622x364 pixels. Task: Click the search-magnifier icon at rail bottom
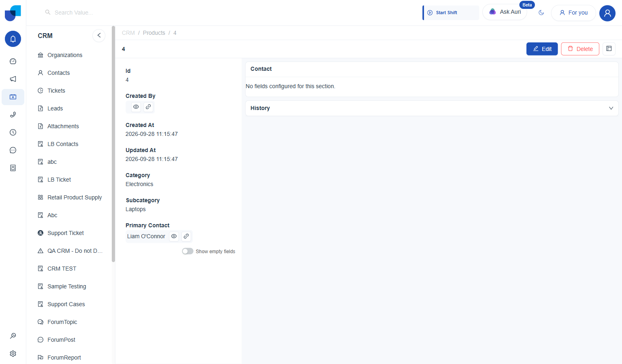[x=13, y=336]
